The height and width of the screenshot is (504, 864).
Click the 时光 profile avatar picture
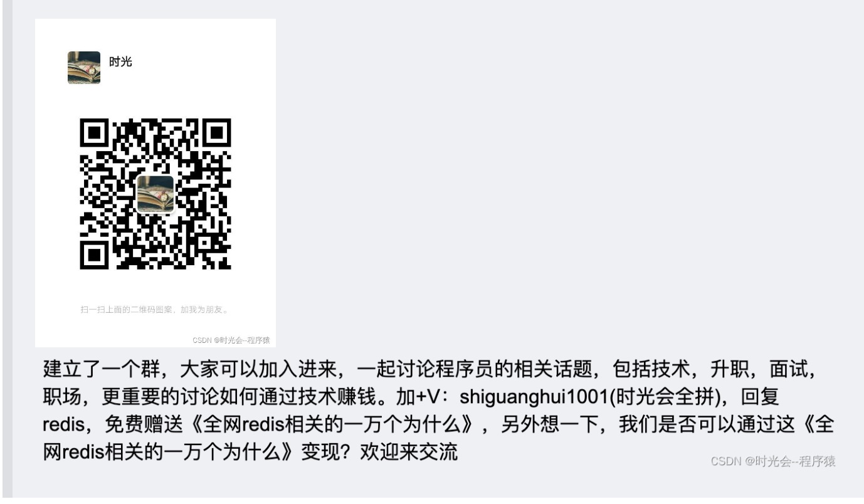coord(84,68)
